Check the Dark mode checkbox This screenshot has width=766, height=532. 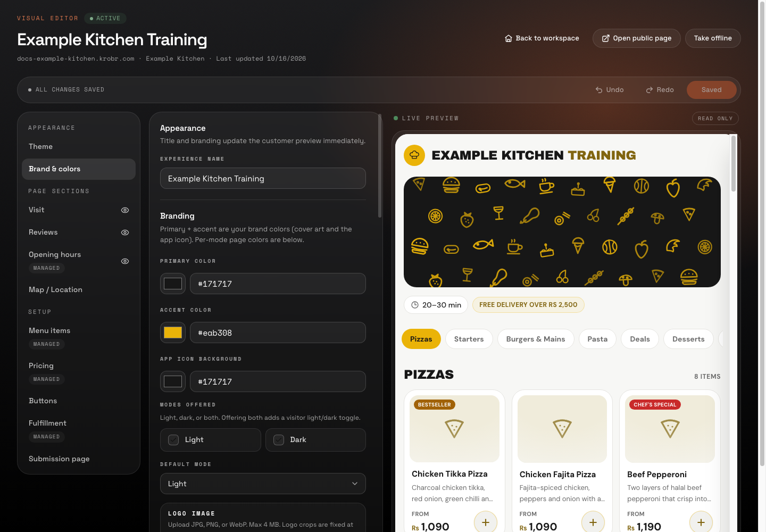[x=279, y=440]
